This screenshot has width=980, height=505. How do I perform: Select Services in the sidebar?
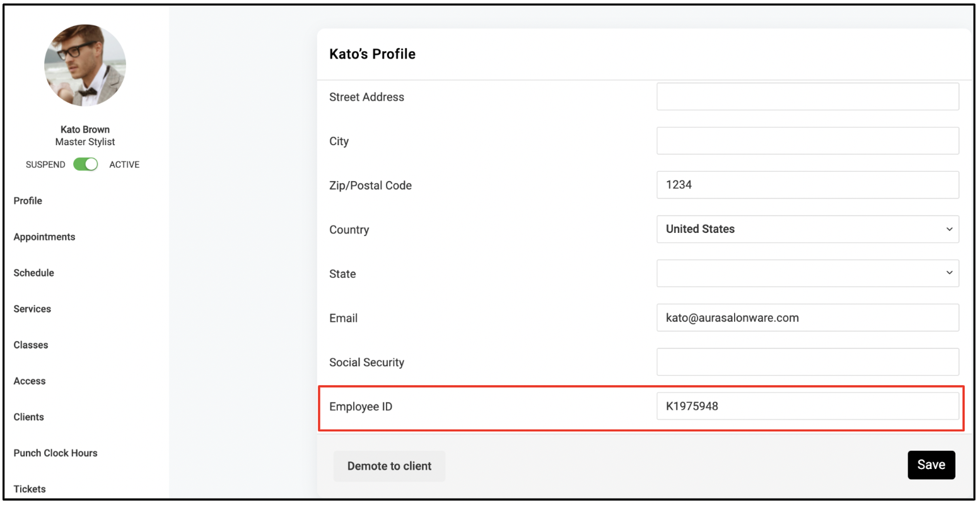(x=32, y=309)
